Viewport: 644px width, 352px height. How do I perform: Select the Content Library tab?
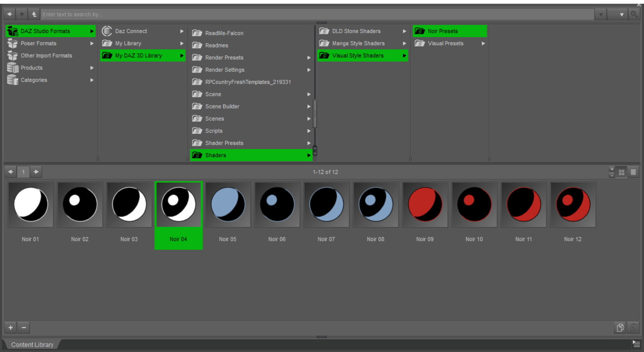click(x=32, y=345)
